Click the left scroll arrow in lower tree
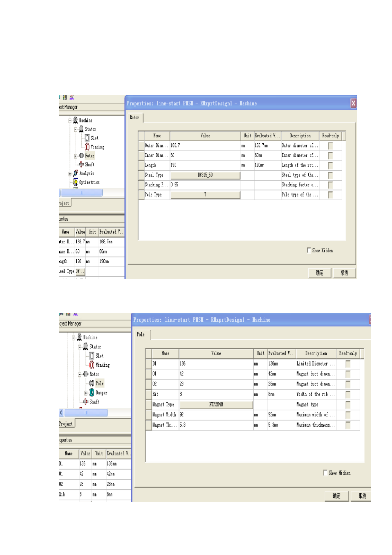The width and height of the screenshot is (392, 555). [61, 412]
